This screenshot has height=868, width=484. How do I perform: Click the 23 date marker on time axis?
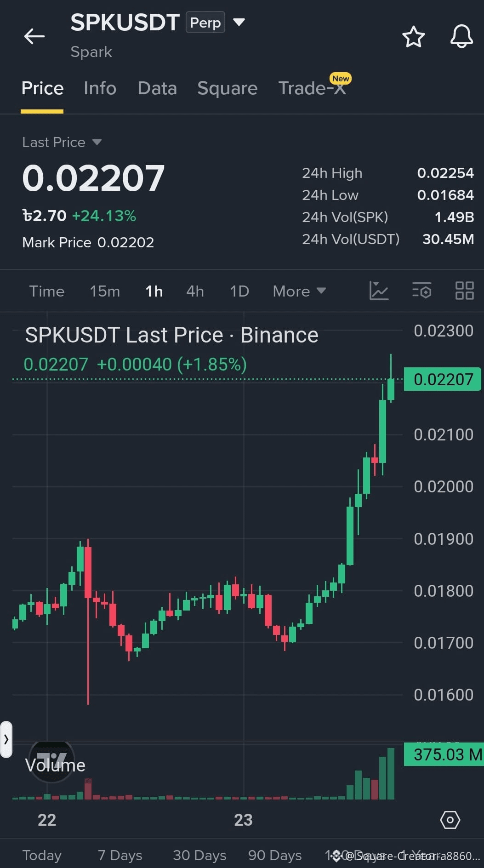coord(243,820)
